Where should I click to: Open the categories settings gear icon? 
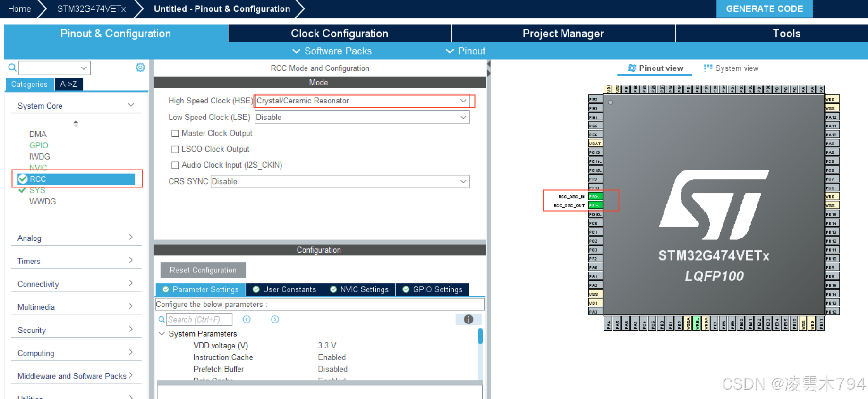click(140, 68)
